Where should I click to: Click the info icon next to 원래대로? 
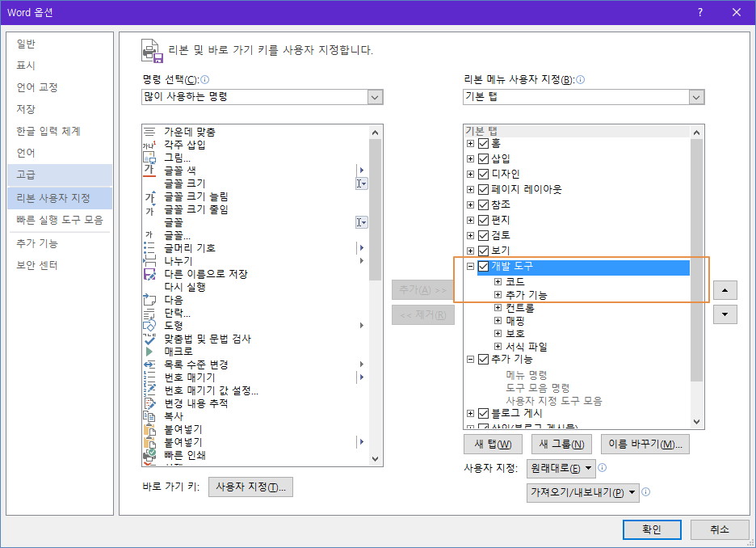click(x=603, y=467)
